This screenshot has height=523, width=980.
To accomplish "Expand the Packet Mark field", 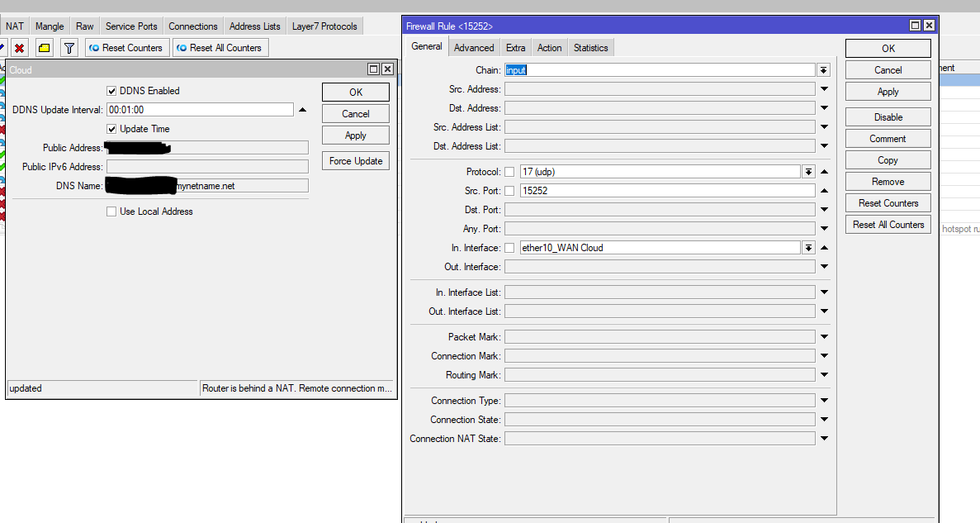I will [825, 336].
